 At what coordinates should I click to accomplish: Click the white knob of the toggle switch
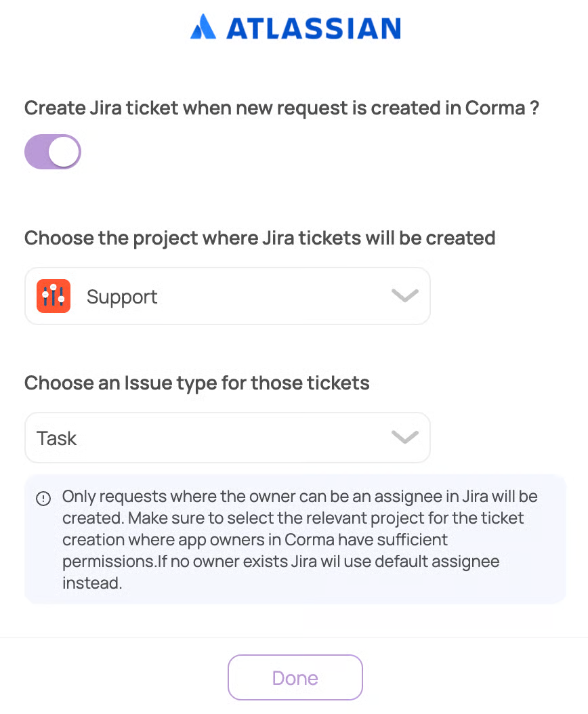tap(65, 151)
